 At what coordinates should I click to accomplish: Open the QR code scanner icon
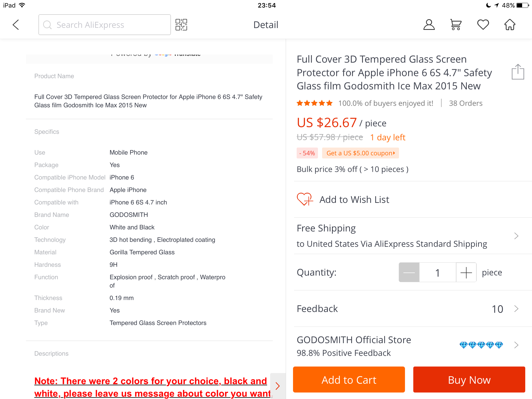(181, 25)
